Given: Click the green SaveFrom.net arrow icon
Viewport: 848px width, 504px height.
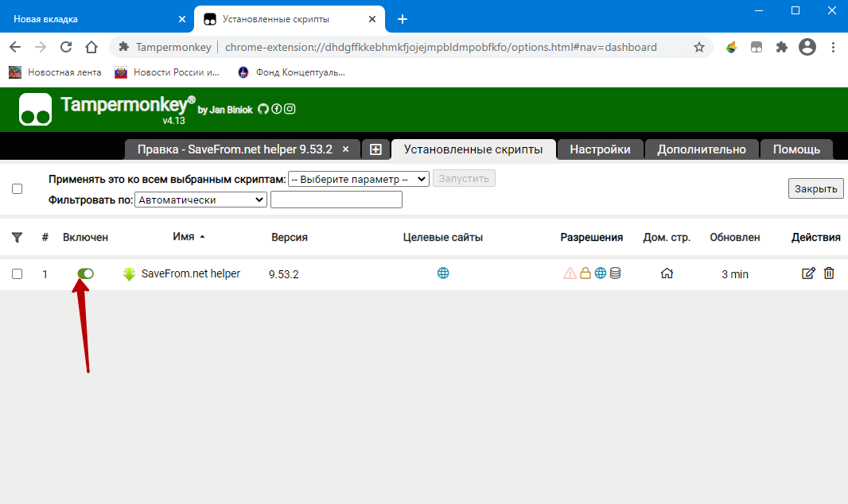Looking at the screenshot, I should click(129, 274).
